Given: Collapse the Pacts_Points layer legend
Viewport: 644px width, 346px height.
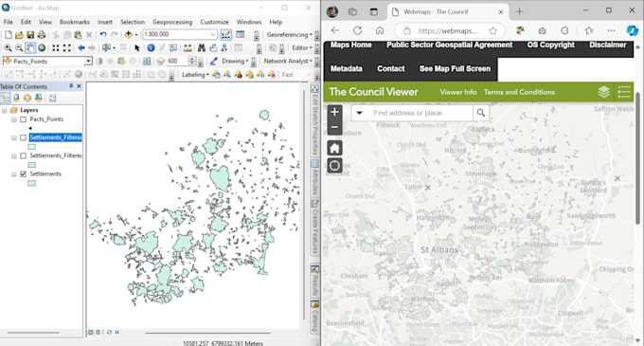Looking at the screenshot, I should click(14, 119).
